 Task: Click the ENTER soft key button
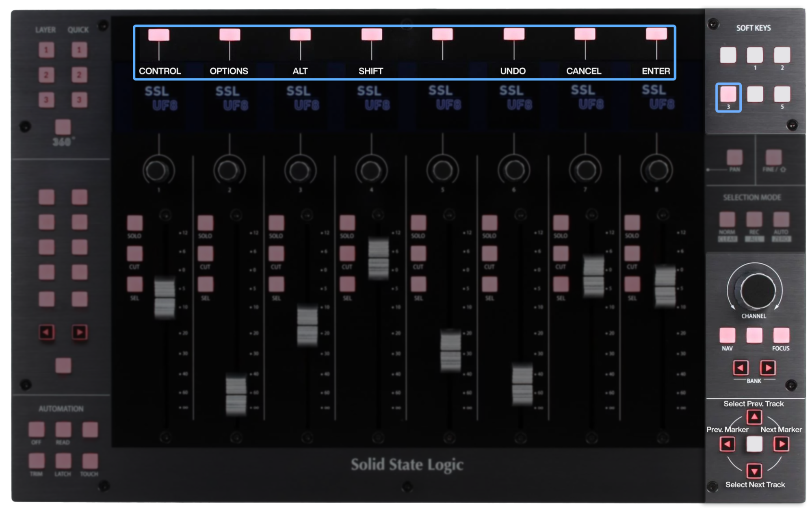click(x=656, y=34)
